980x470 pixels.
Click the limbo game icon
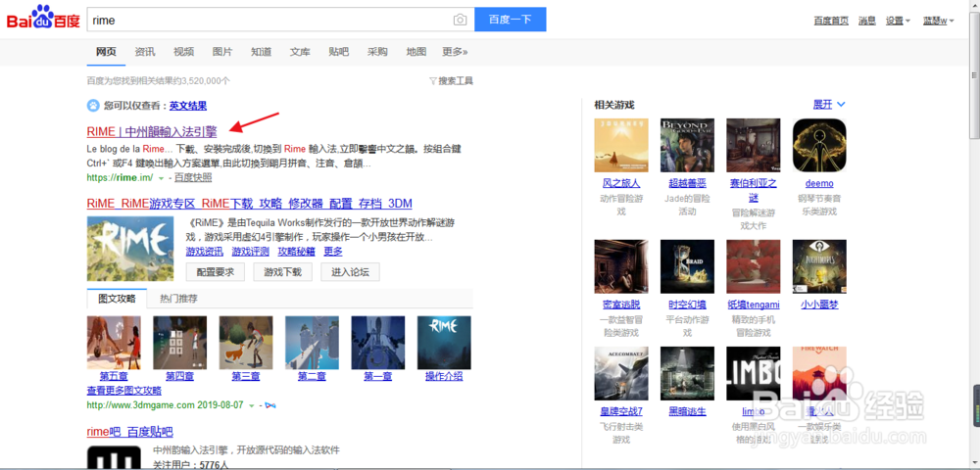753,373
